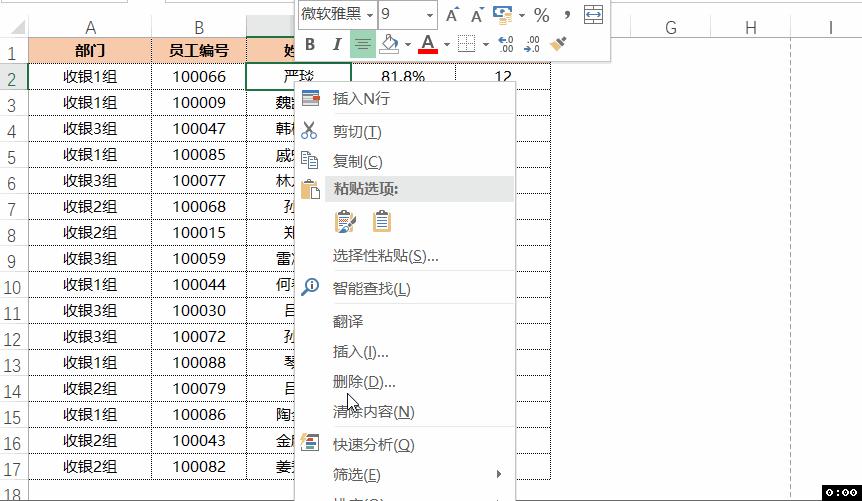Click header cell 部门
The width and height of the screenshot is (862, 501).
pos(90,51)
